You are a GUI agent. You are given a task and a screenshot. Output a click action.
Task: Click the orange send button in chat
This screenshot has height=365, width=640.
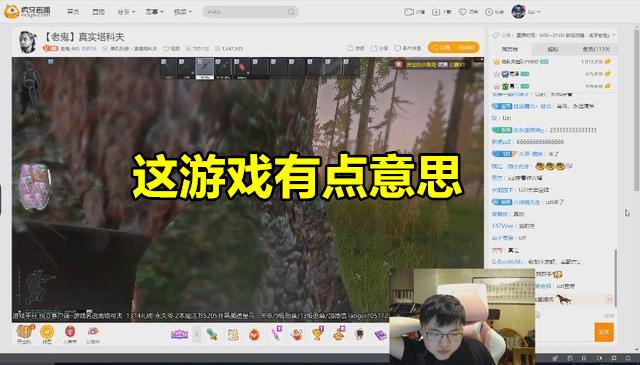tap(604, 332)
